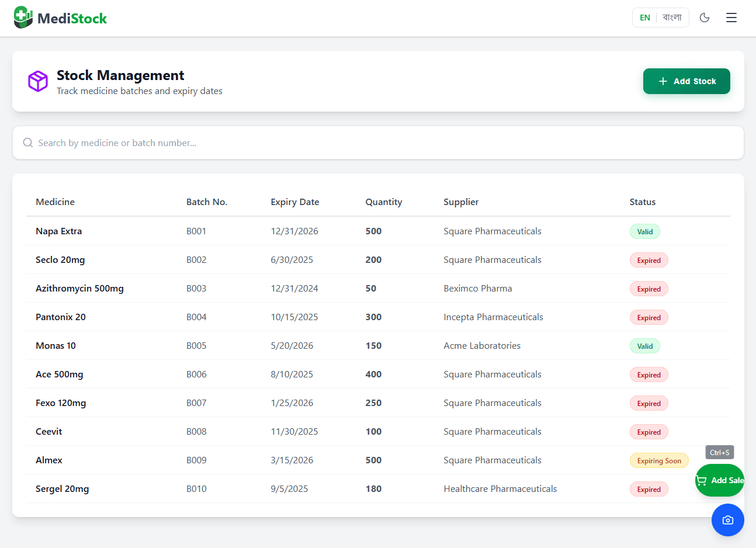
Task: Toggle dark mode with the moon icon
Action: coord(705,18)
